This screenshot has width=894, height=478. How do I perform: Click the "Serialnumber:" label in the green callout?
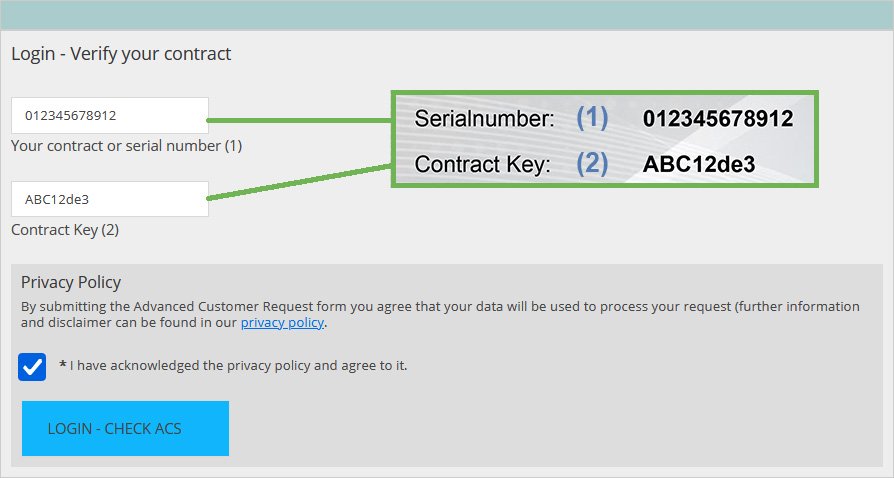484,120
